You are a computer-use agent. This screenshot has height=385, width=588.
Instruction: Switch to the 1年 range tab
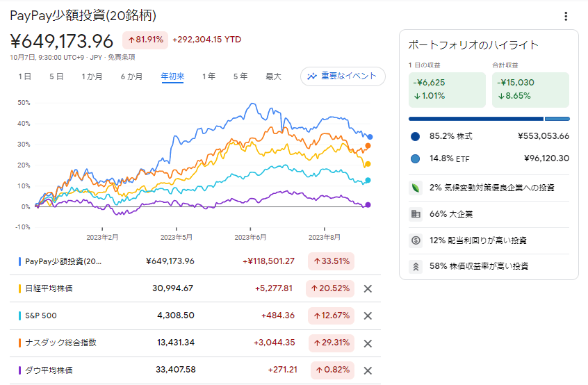209,76
